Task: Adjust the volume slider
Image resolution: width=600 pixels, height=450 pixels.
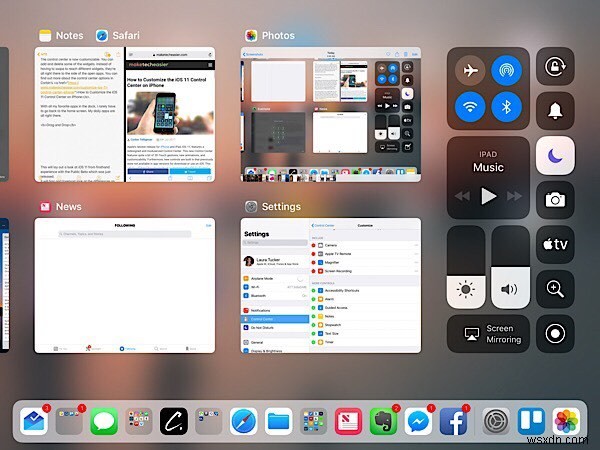Action: click(x=510, y=267)
